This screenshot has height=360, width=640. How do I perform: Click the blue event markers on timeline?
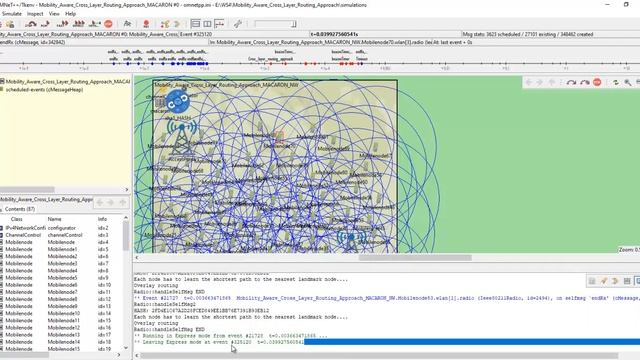pos(159,64)
